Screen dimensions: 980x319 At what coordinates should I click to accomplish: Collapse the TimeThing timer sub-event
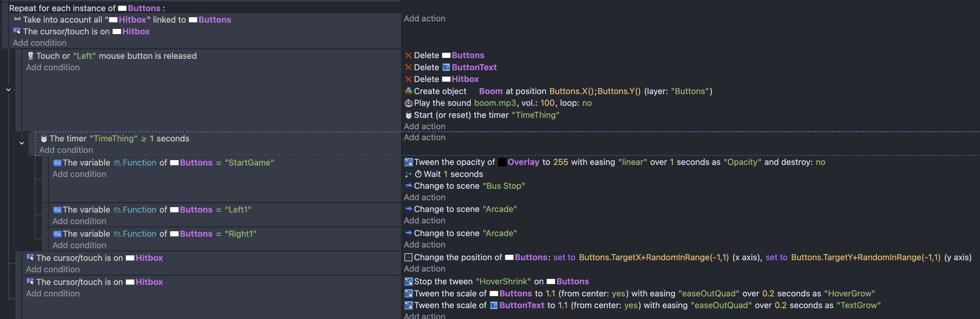[22, 143]
